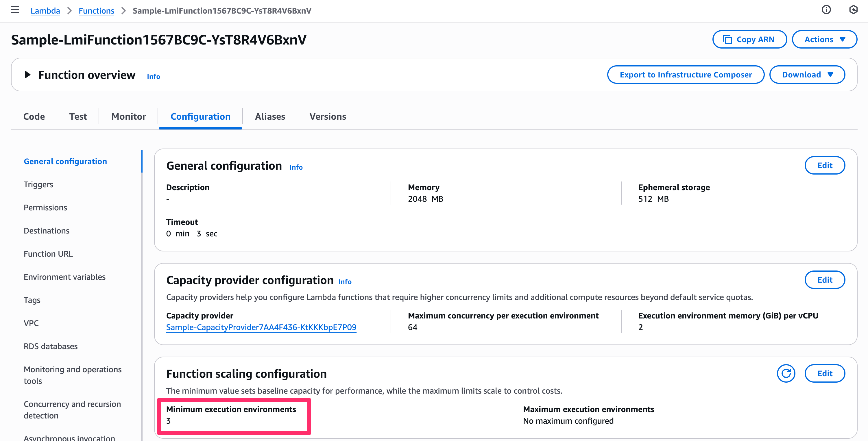Select Environment variables in sidebar
868x441 pixels.
(64, 277)
